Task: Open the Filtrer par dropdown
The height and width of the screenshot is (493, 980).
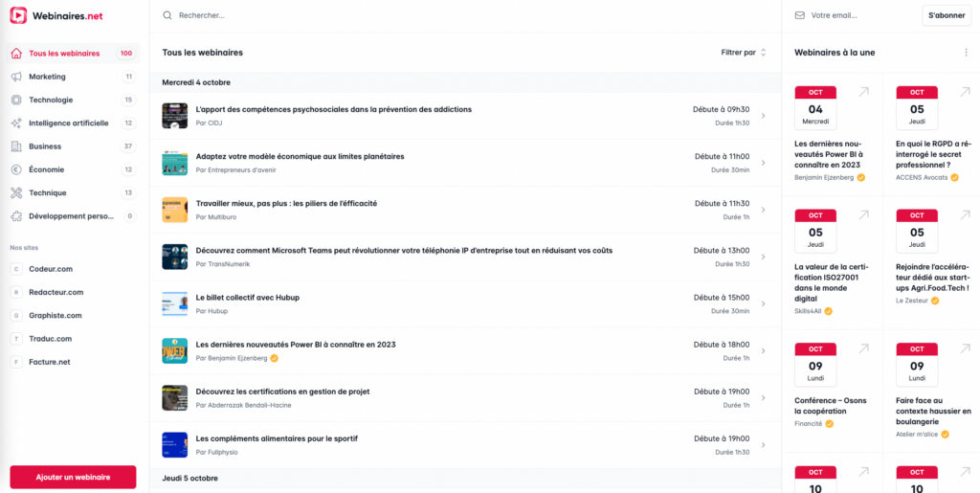Action: (x=744, y=53)
